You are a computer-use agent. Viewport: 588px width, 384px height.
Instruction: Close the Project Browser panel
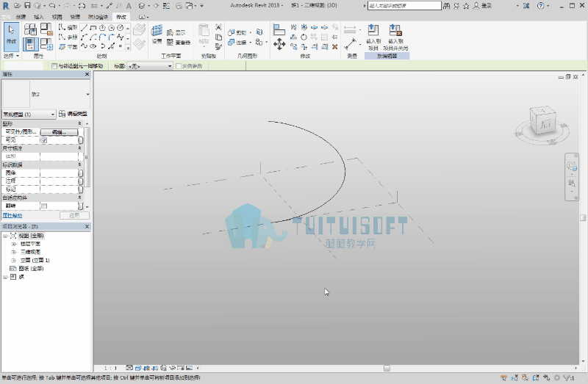[87, 227]
